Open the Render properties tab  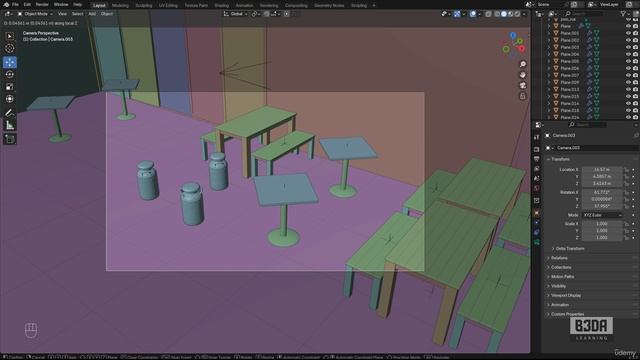537,149
